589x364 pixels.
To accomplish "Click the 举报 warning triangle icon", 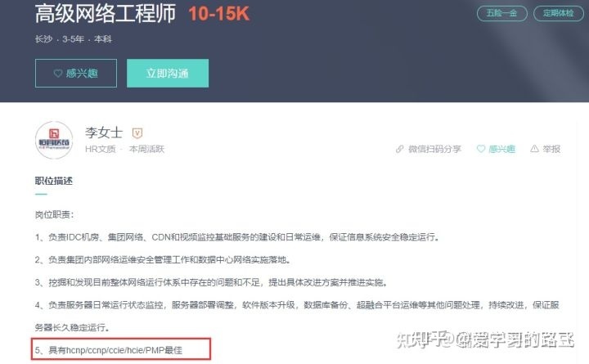I will click(534, 149).
